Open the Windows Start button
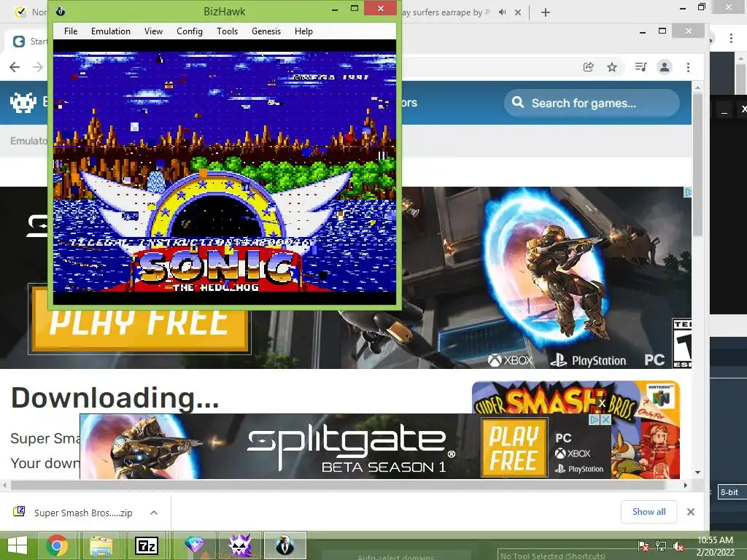The image size is (747, 560). click(x=18, y=545)
